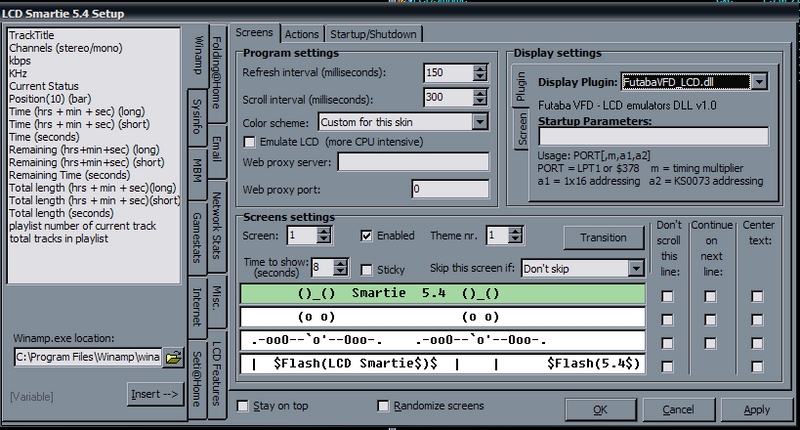Image resolution: width=800 pixels, height=430 pixels.
Task: Select Time (seconds) list item
Action: coord(44,137)
